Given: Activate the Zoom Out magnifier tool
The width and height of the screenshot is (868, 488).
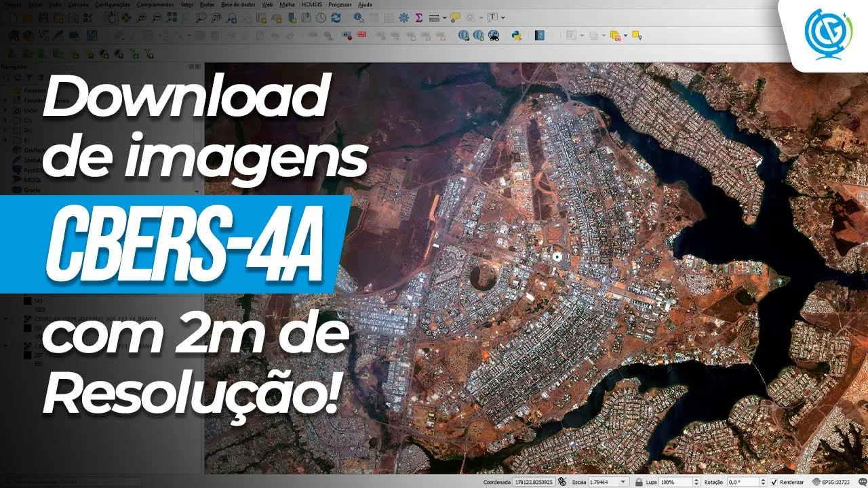Looking at the screenshot, I should [157, 18].
